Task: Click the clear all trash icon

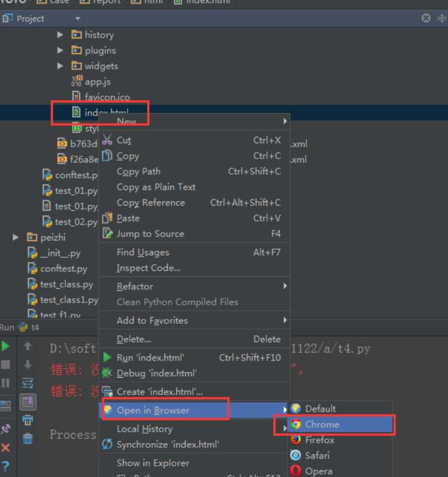Action: click(28, 438)
